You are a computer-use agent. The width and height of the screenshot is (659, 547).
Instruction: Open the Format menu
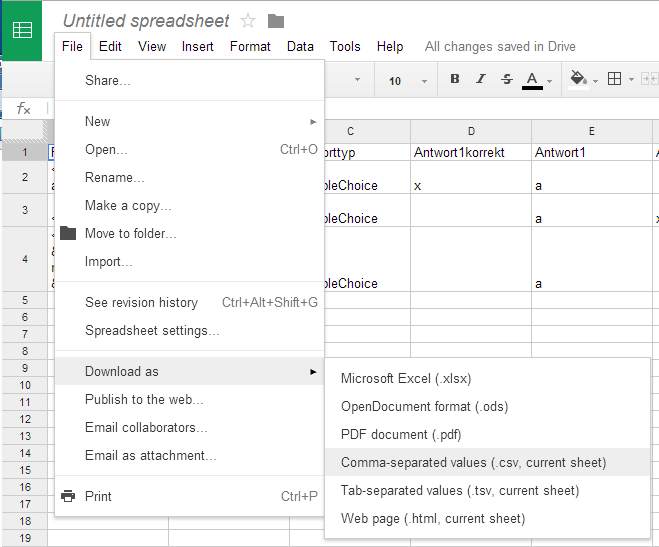click(x=250, y=46)
